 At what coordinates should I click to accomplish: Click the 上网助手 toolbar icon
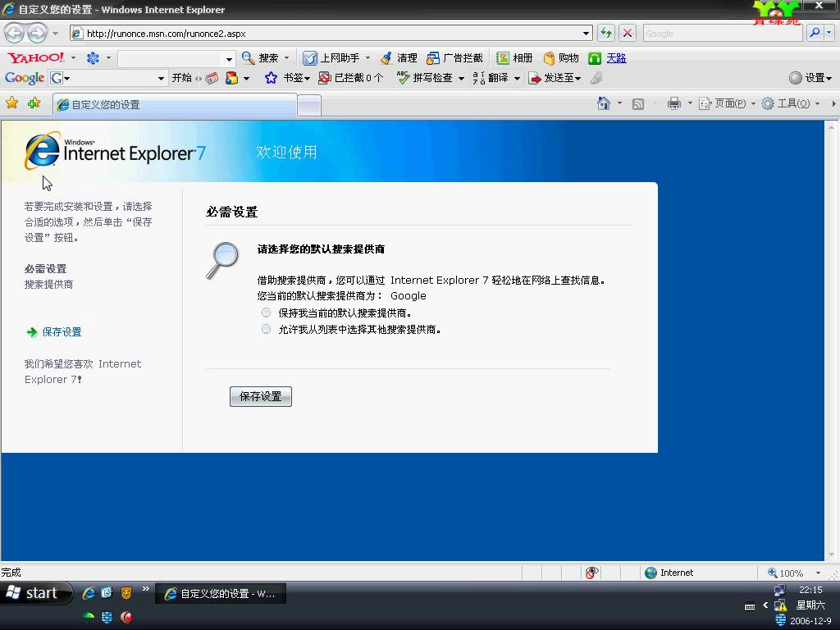click(x=309, y=58)
